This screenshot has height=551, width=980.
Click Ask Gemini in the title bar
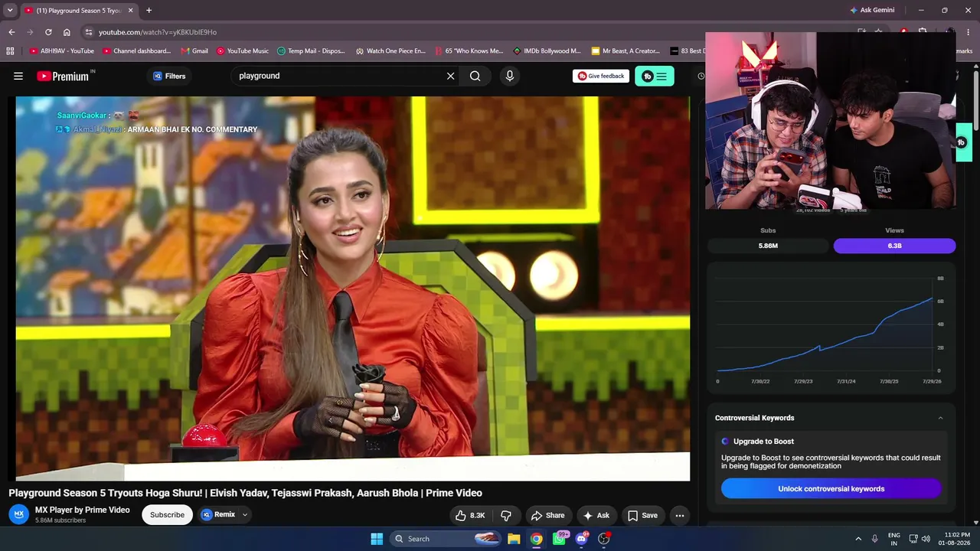(x=871, y=11)
